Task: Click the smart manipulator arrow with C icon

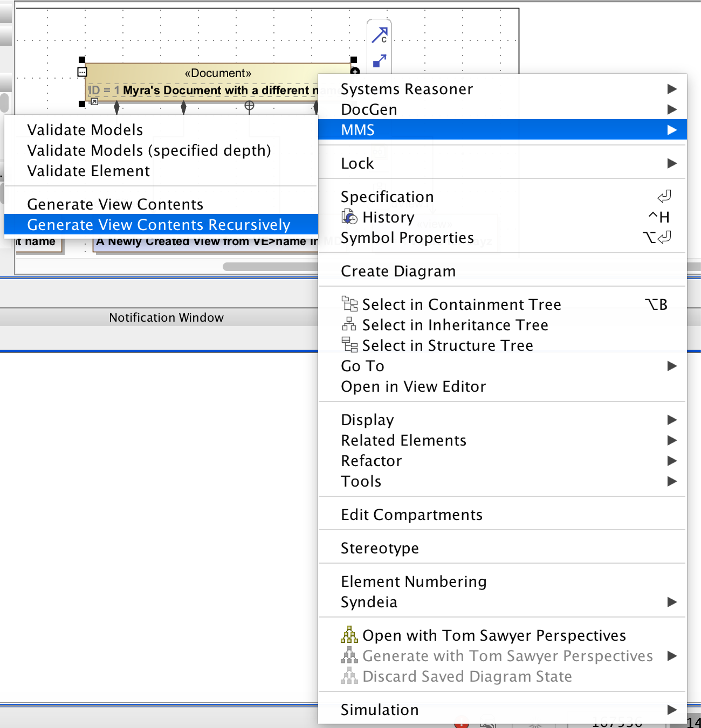Action: tap(380, 35)
